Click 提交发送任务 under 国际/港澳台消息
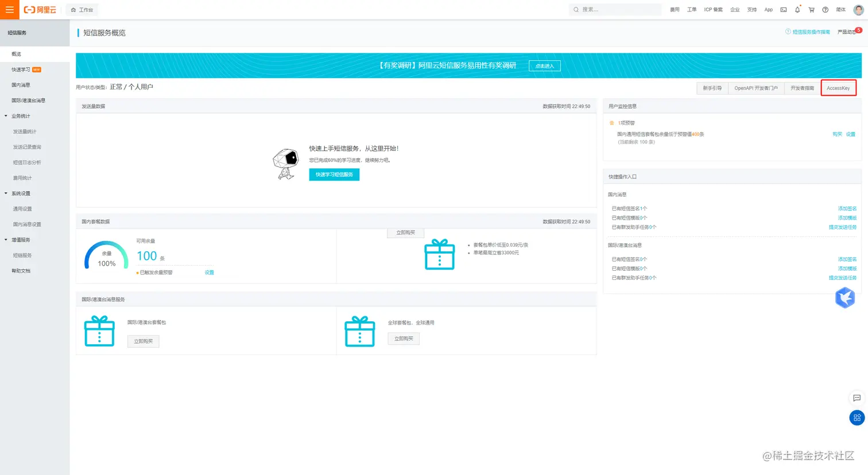Image resolution: width=868 pixels, height=475 pixels. (842, 278)
